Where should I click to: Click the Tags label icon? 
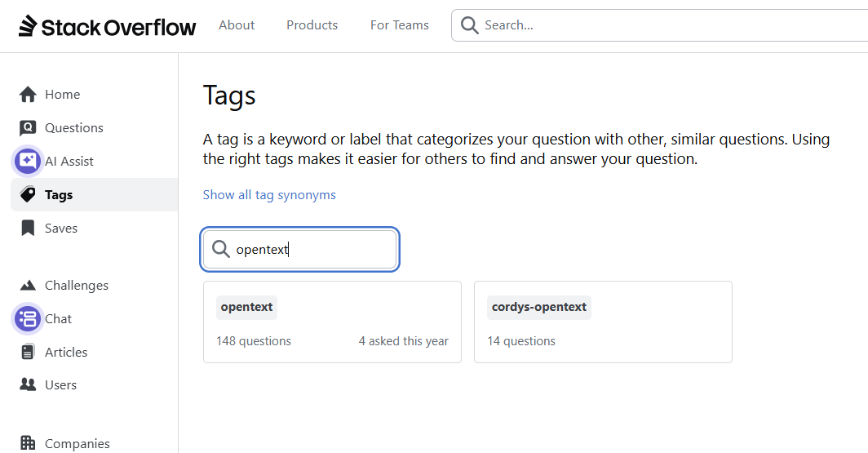(28, 194)
